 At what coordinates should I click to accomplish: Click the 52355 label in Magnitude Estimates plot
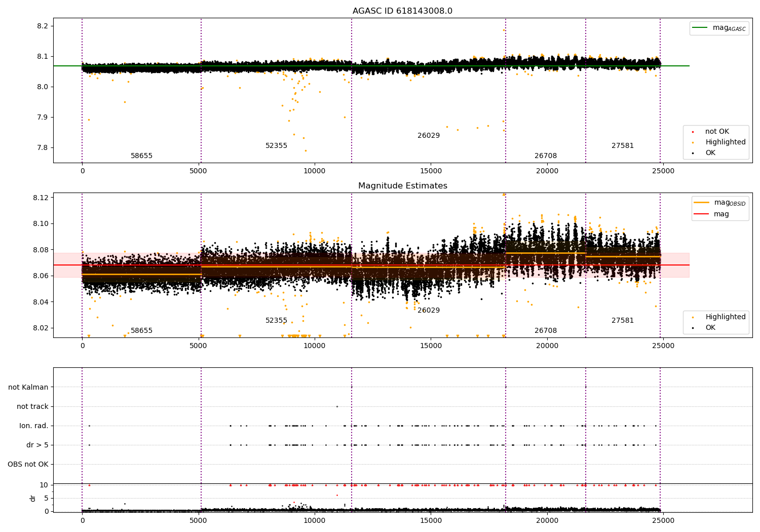point(276,321)
